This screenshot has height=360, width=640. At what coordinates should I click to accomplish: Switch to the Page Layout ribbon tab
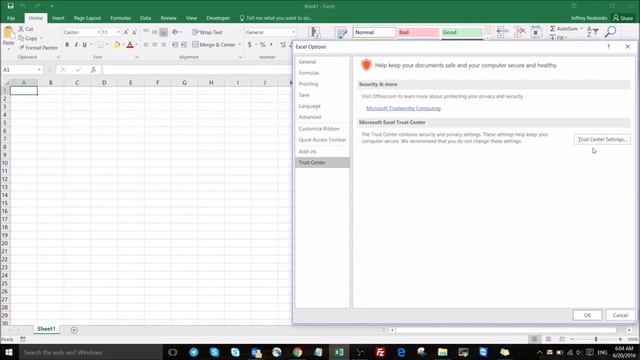[87, 18]
